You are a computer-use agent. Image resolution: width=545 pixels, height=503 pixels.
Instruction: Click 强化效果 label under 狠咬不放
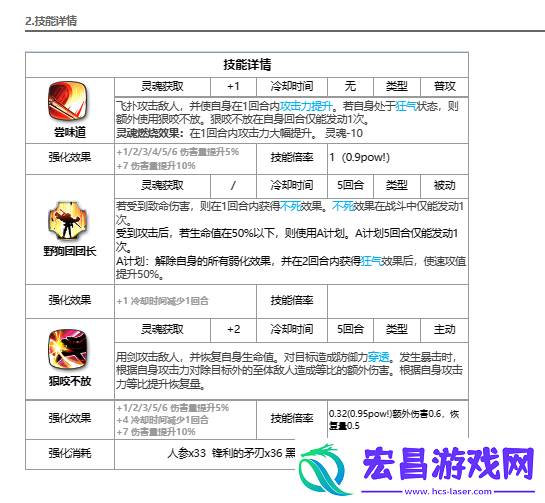70,418
